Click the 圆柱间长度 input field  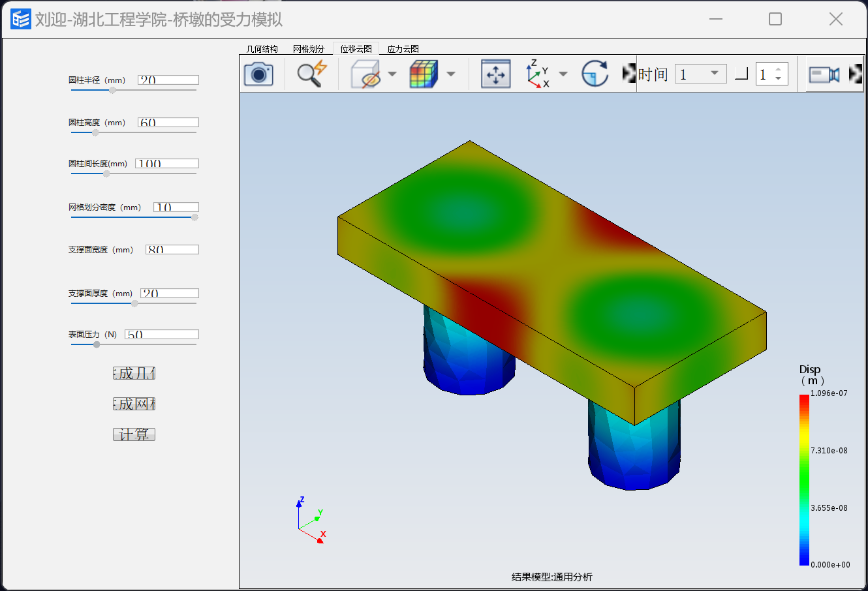click(x=166, y=163)
